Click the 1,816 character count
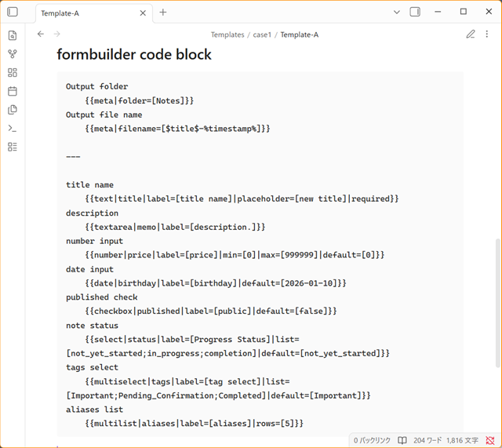 [x=462, y=440]
